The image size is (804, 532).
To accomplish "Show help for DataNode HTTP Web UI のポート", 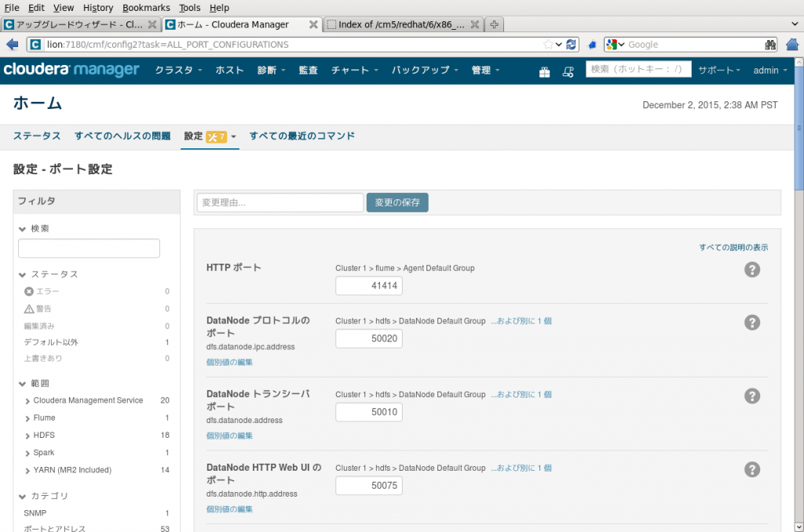I will [x=752, y=469].
